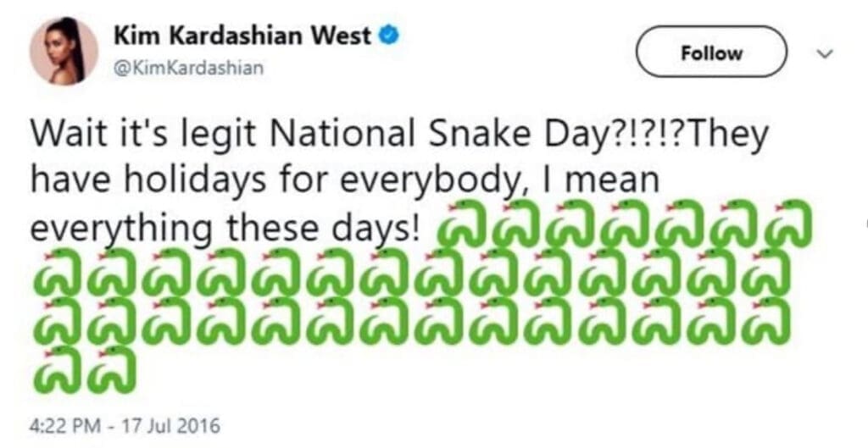Click the @KimKardashian handle
Viewport: 868px width, 448px height.
coord(189,69)
